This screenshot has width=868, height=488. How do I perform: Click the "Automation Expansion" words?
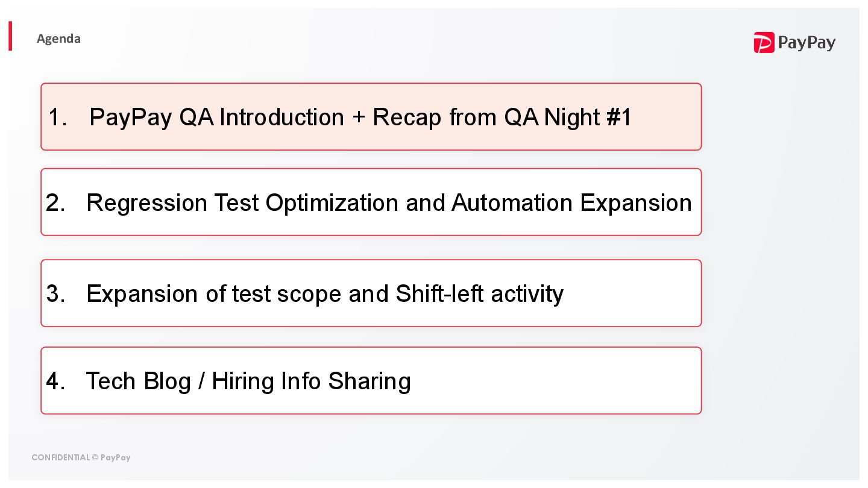(571, 203)
